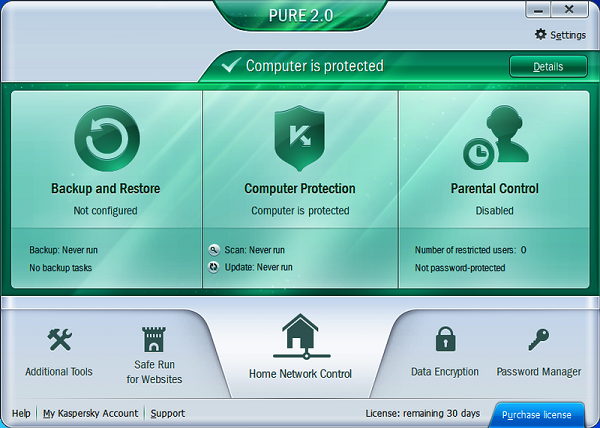Click the 'Home Network Control' label
Viewport: 600px width, 428px height.
click(300, 374)
